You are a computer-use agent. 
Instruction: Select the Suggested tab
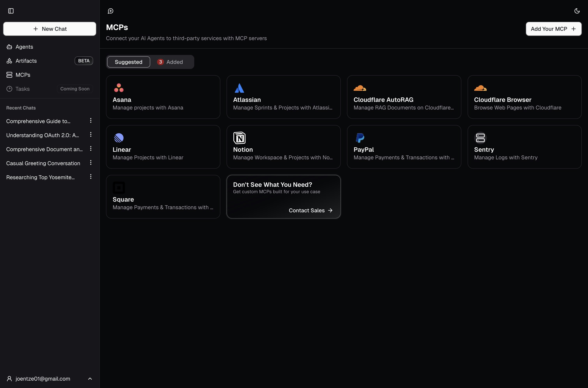(x=128, y=62)
